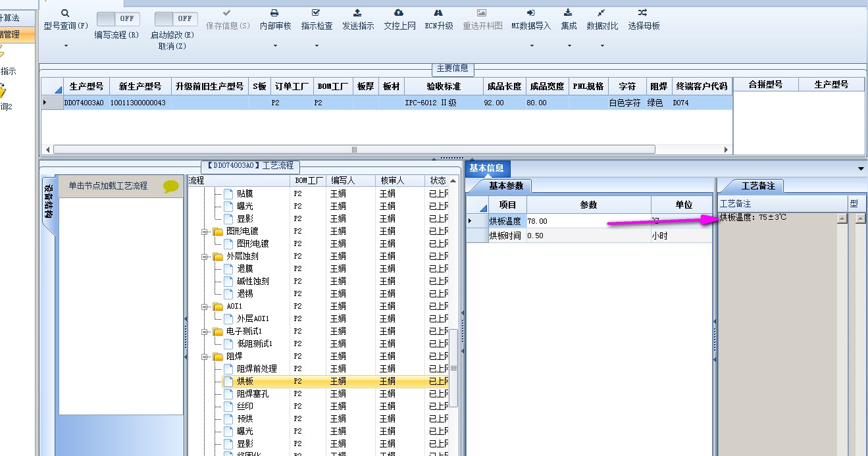Viewport: 868px width, 456px height.
Task: Open dropdown under 指示检查
Action: pyautogui.click(x=317, y=46)
